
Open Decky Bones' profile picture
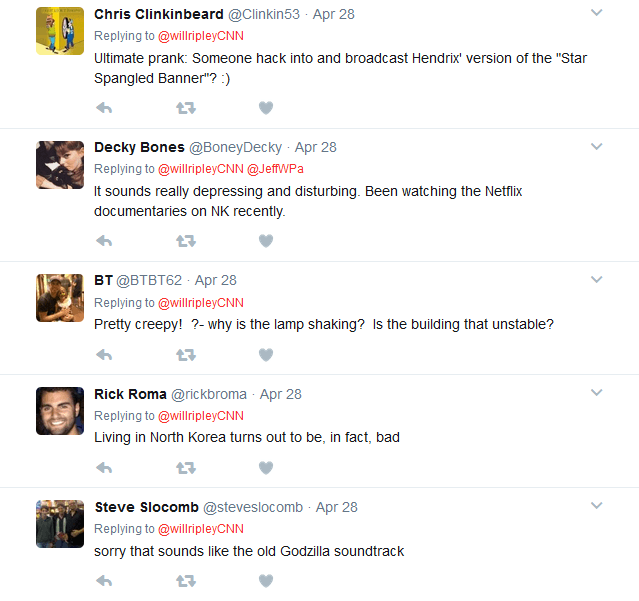point(60,165)
